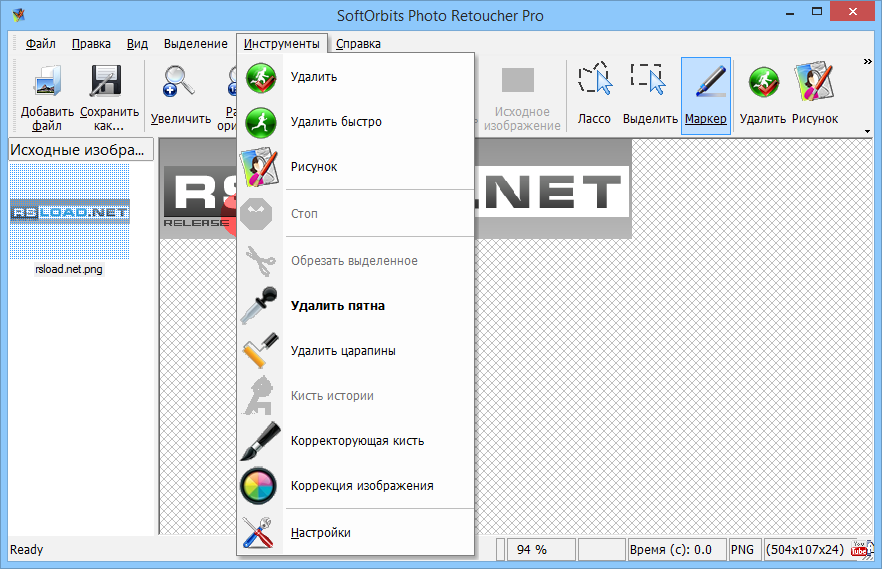882x569 pixels.
Task: Click the Обрезать выделенное menu entry
Action: [356, 261]
